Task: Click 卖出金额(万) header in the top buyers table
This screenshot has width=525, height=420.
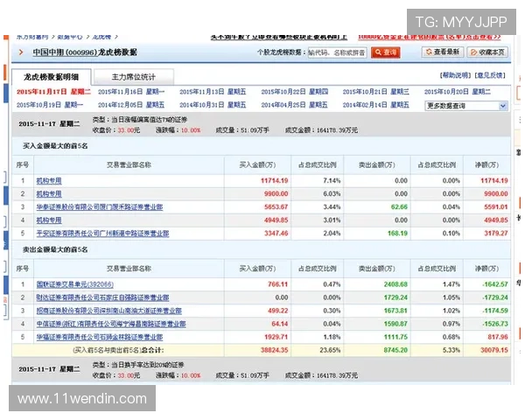Action: [x=377, y=164]
